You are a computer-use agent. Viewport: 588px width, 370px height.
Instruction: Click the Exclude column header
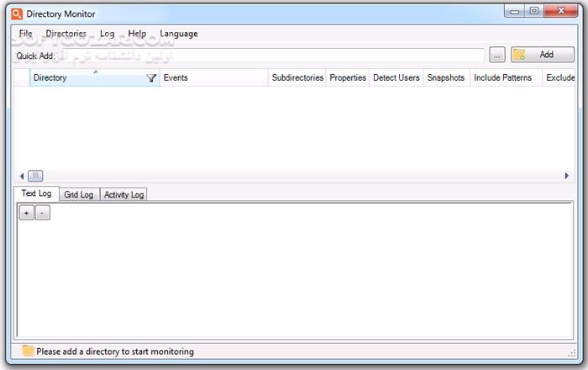[559, 77]
